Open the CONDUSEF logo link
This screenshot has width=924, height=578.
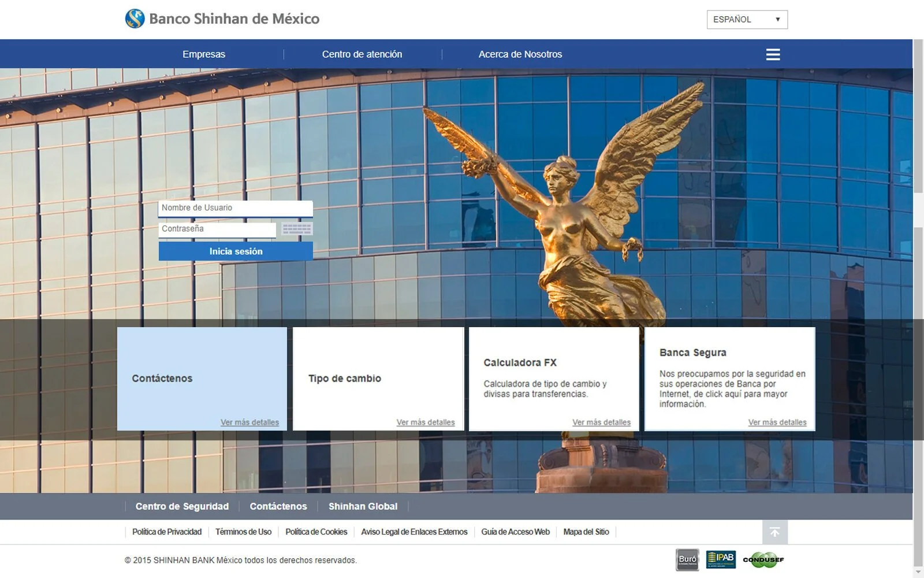763,560
